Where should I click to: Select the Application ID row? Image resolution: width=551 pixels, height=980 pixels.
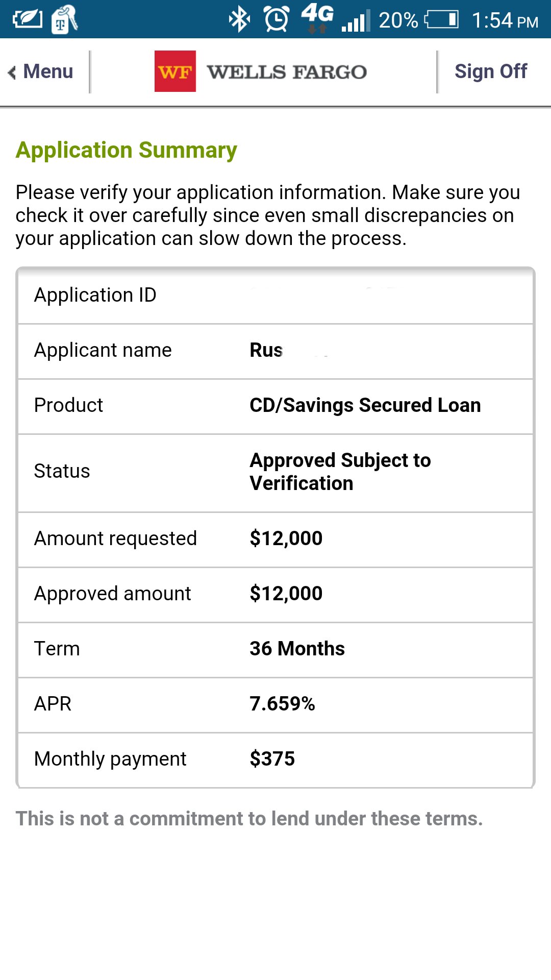point(275,296)
